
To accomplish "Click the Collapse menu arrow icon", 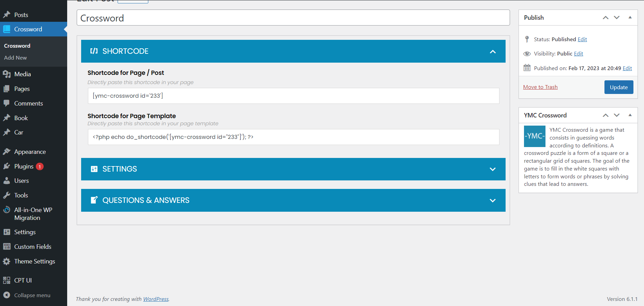I will [7, 295].
